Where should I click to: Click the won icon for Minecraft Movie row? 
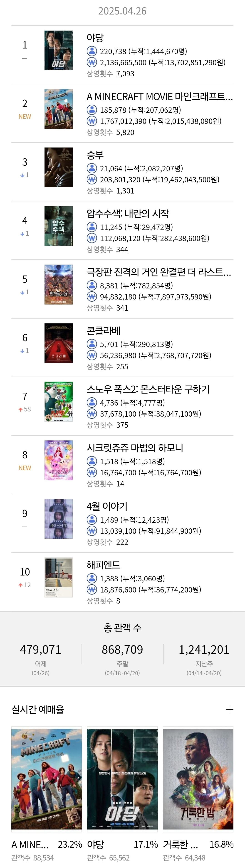92,121
